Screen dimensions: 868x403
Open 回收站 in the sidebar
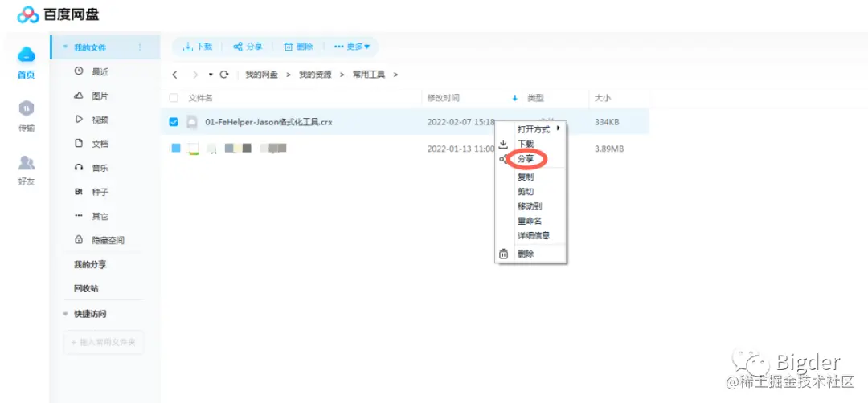click(86, 288)
